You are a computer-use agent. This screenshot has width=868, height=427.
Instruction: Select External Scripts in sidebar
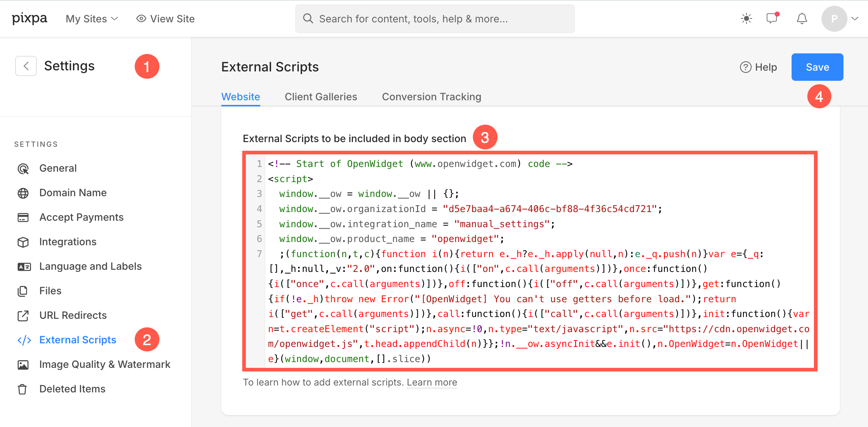(x=77, y=340)
